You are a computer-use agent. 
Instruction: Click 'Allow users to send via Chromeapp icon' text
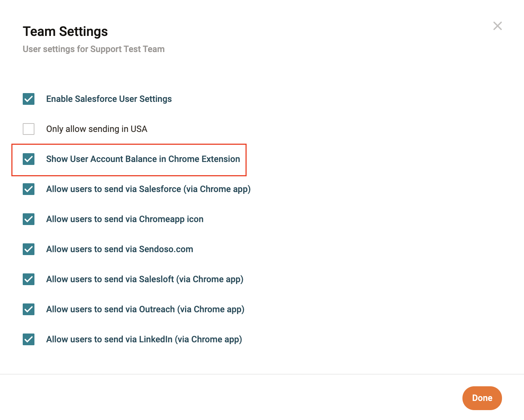125,219
